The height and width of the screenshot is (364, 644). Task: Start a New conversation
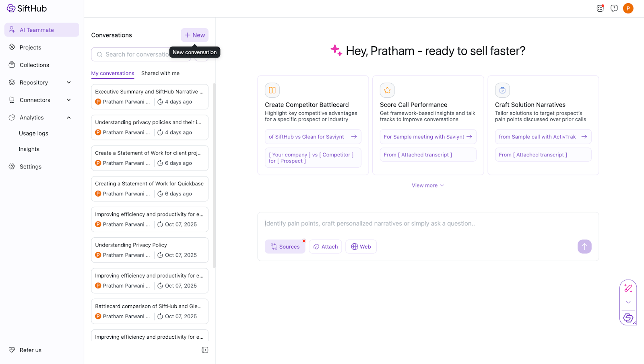[194, 35]
